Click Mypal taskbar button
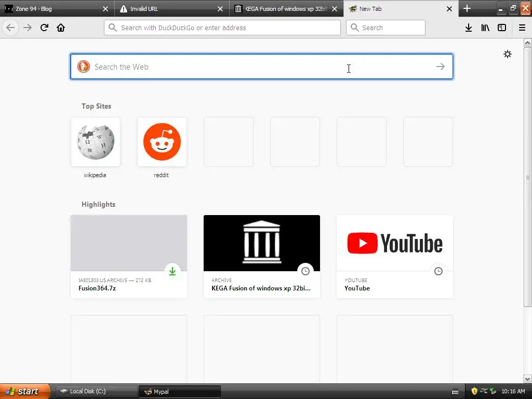Viewport: 532px width, 399px height. coord(179,391)
